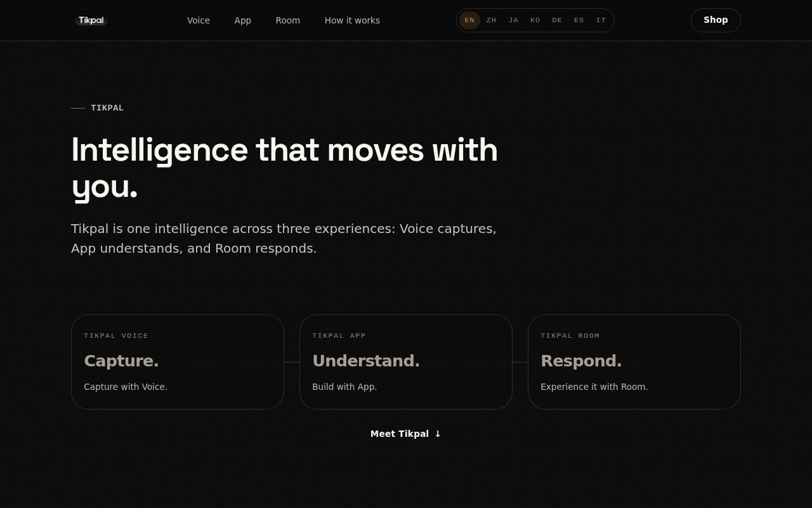The width and height of the screenshot is (812, 508).
Task: Open the Tikpal Room Respond card
Action: 634,362
